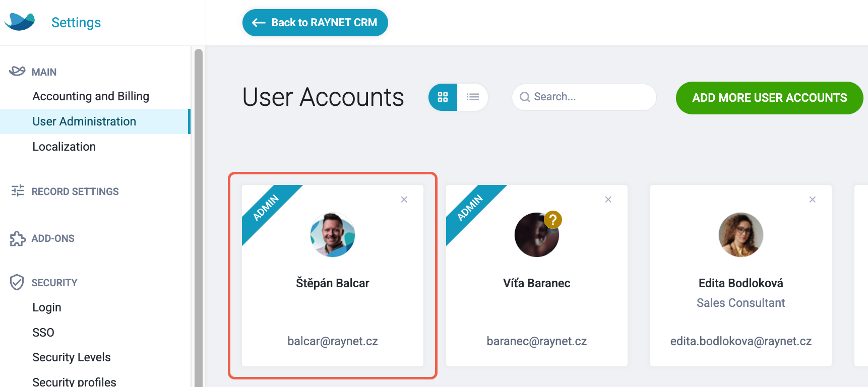Click the name Štěpán Balcar
868x387 pixels.
pos(333,283)
